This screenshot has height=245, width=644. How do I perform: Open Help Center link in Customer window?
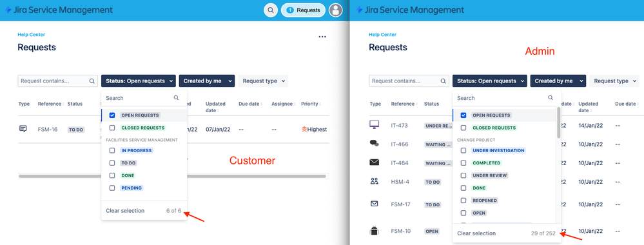[31, 35]
